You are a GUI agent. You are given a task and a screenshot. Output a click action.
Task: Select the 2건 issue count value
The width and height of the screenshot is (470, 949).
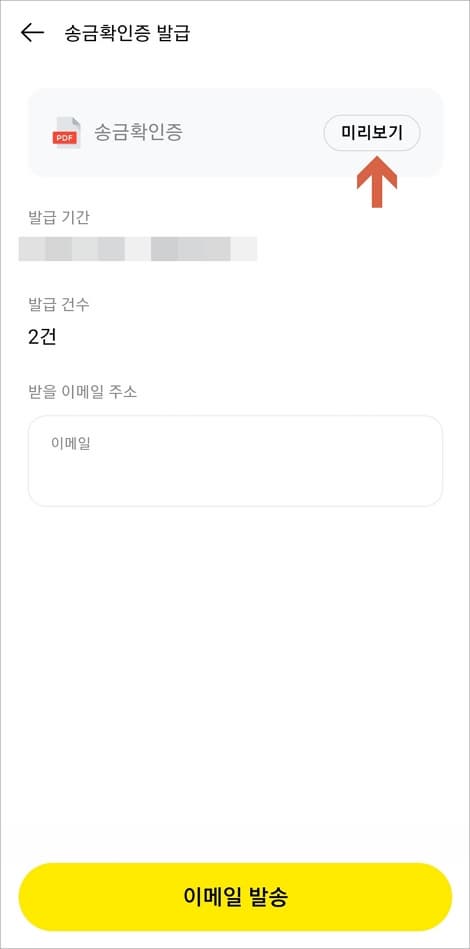tap(42, 337)
